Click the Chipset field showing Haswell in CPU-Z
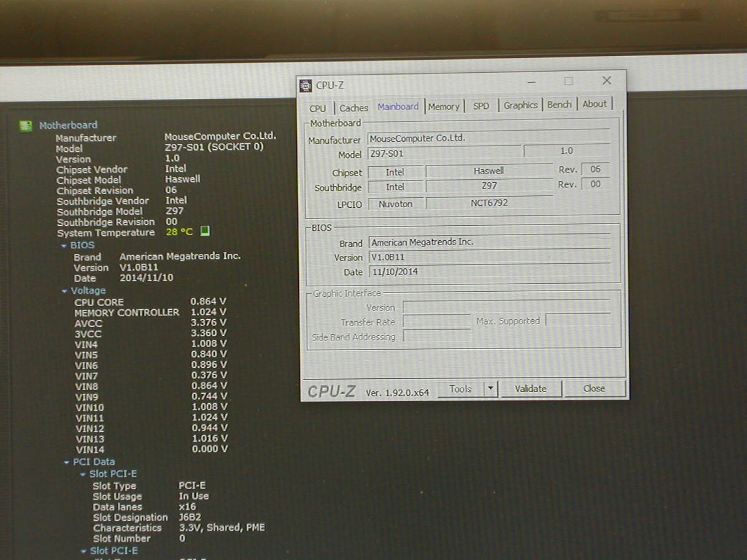This screenshot has height=560, width=747. (x=489, y=170)
